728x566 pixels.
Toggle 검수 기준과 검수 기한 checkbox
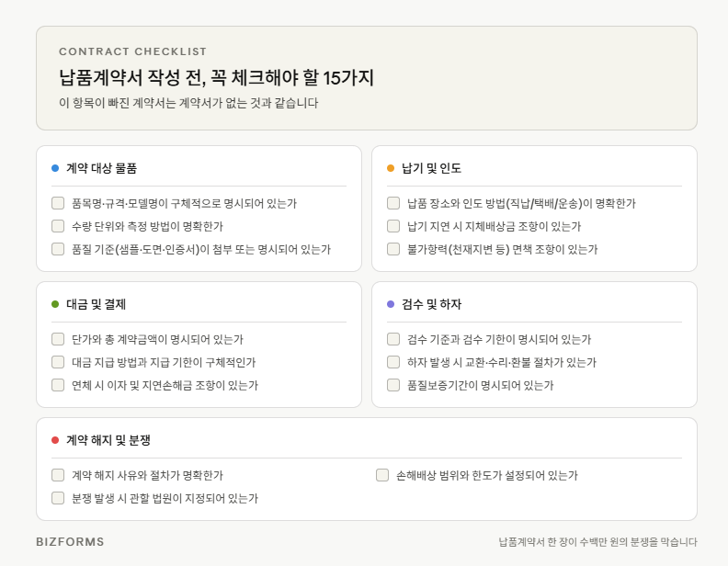click(x=393, y=339)
